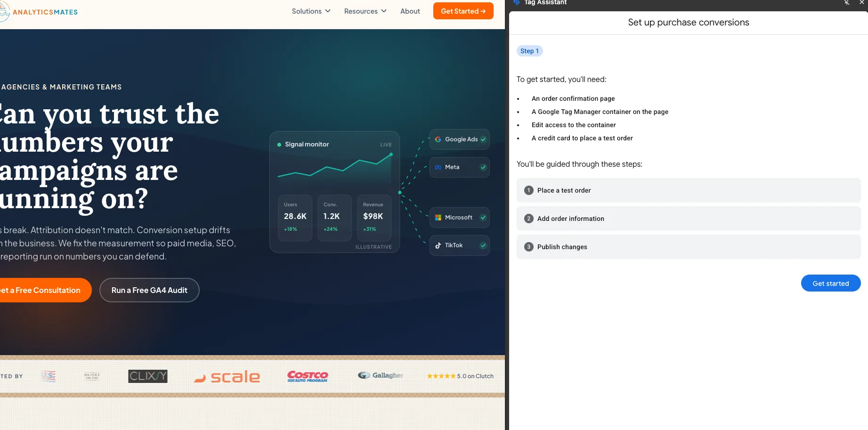Click the Tag Assistant logo icon
The width and height of the screenshot is (868, 430).
click(x=517, y=2)
